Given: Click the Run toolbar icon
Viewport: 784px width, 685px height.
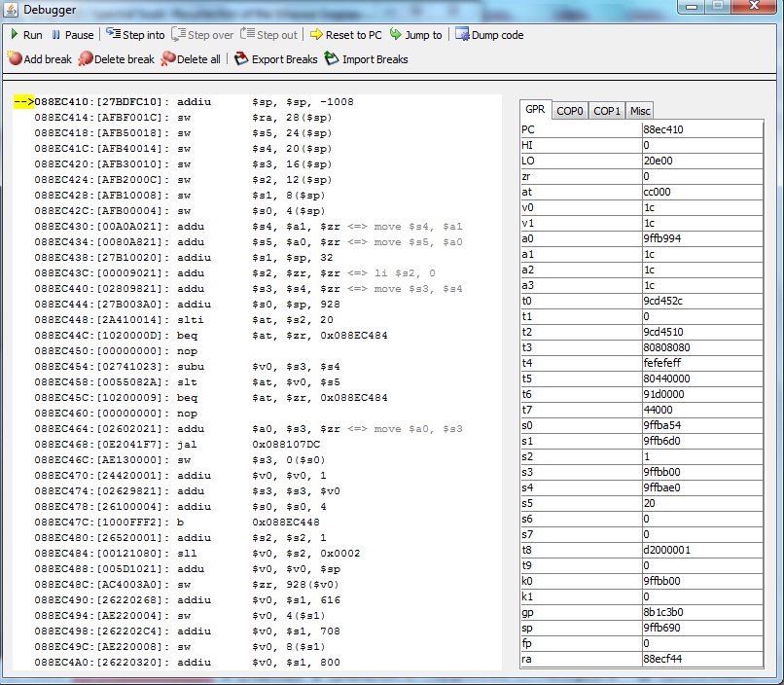Looking at the screenshot, I should [15, 35].
